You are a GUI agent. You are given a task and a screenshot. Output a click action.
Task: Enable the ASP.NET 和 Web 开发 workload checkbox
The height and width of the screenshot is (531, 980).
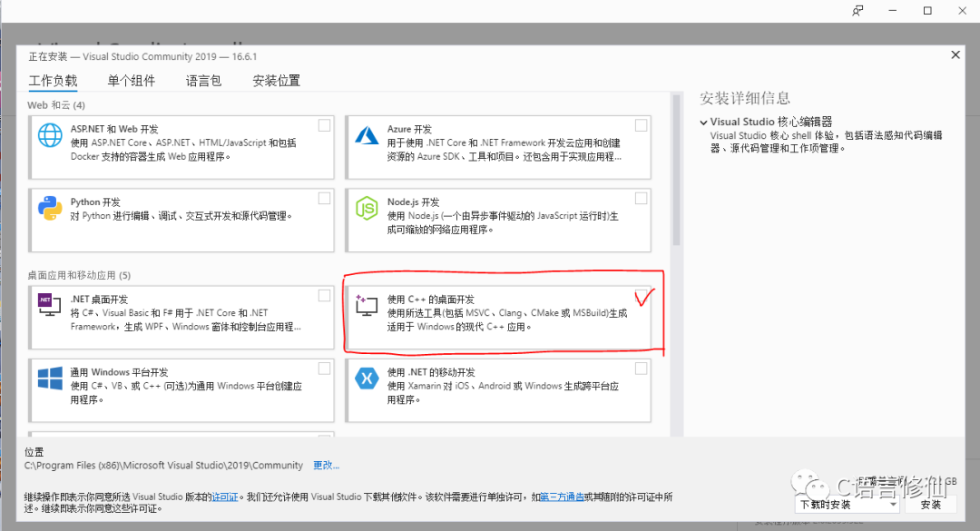click(324, 125)
